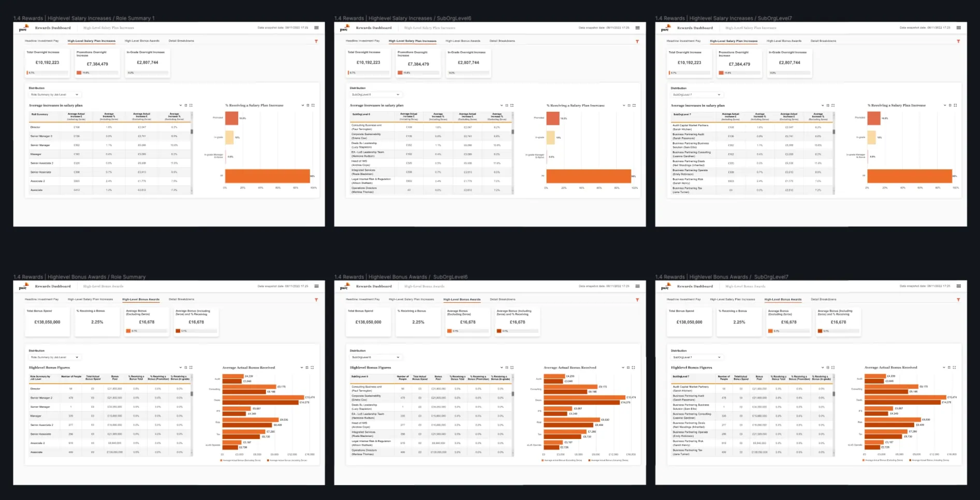
Task: Maximize the salary plan chart in Salary Increases SubOrgLevel7 frame
Action: (x=955, y=106)
